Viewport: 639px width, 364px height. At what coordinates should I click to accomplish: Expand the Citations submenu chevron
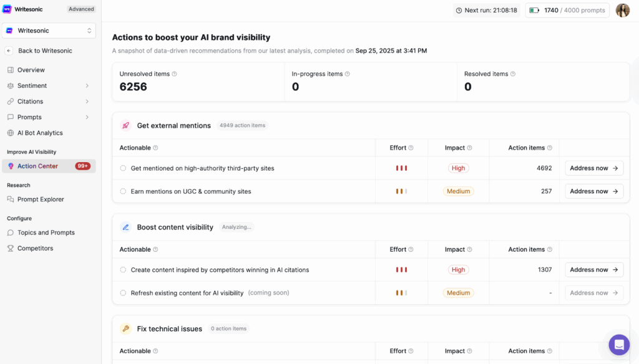pyautogui.click(x=87, y=102)
